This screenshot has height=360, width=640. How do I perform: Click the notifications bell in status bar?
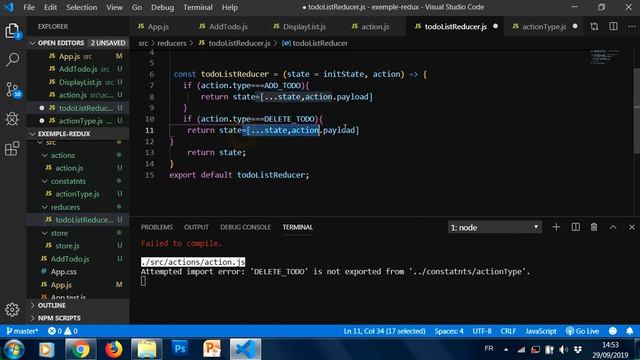point(630,331)
